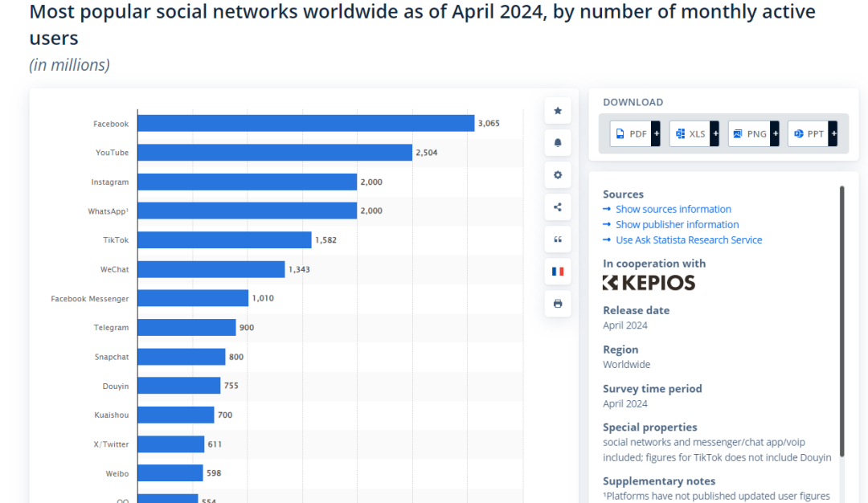Click the quotation citation icon

click(558, 239)
